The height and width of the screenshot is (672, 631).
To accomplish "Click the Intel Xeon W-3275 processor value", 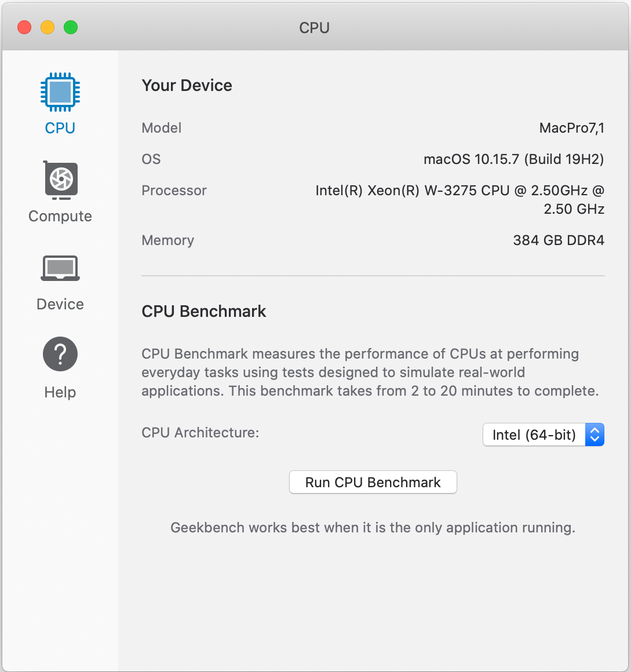I will [460, 200].
